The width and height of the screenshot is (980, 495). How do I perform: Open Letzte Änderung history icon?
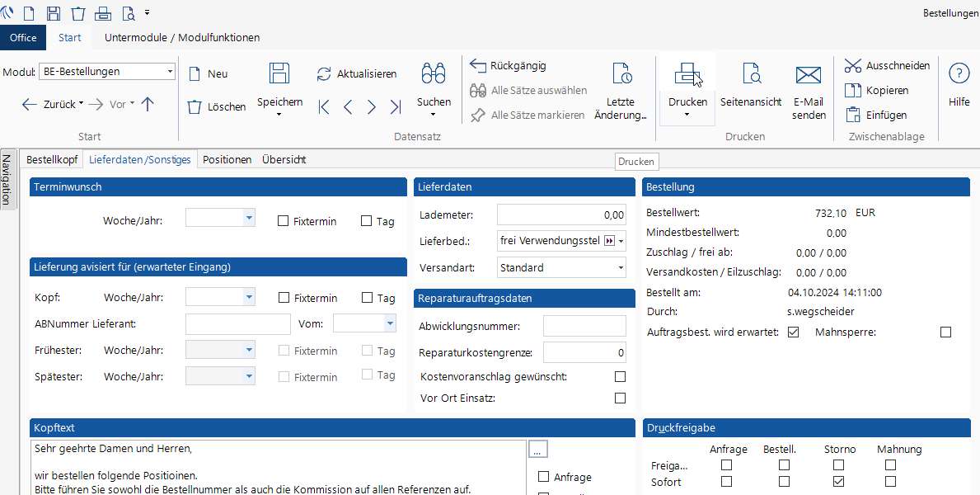(621, 73)
